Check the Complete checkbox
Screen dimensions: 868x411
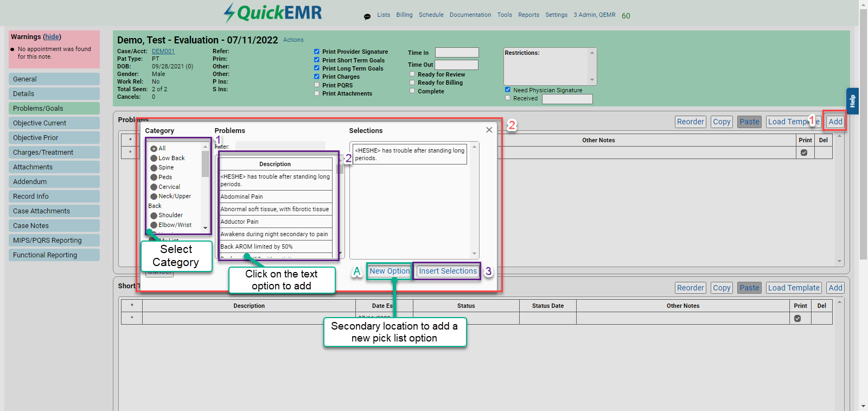pyautogui.click(x=412, y=91)
